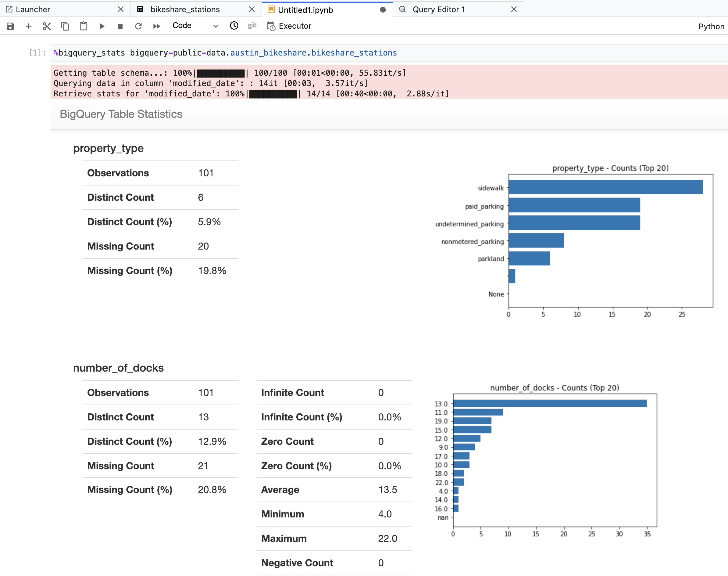
Task: Run the selected cell
Action: (102, 26)
